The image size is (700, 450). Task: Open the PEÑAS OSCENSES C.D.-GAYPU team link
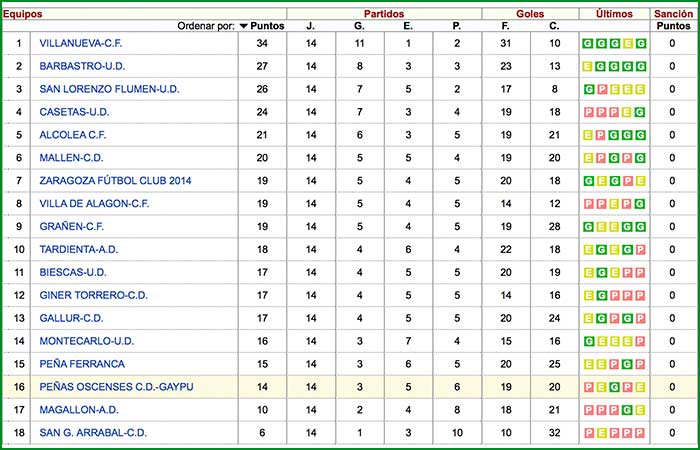tap(116, 387)
